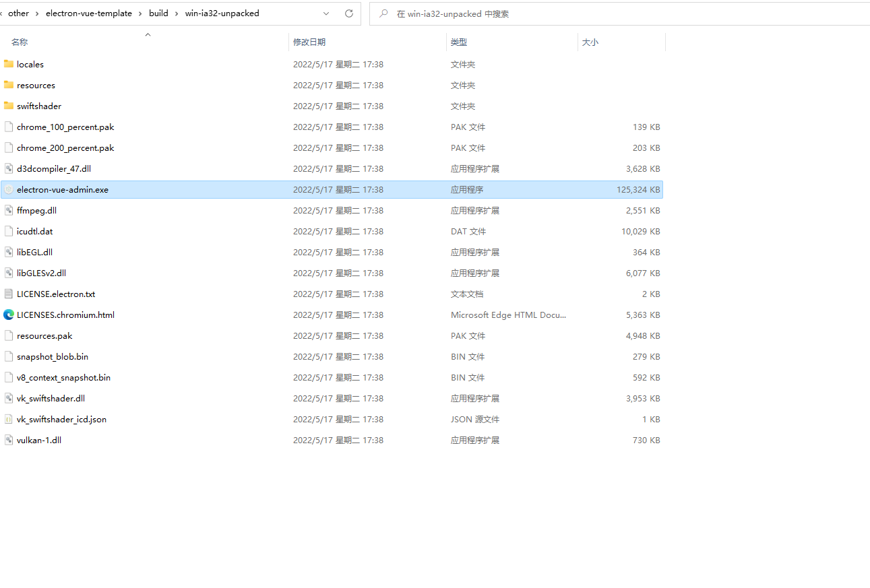Click the libEGL.dll file icon

coord(9,252)
